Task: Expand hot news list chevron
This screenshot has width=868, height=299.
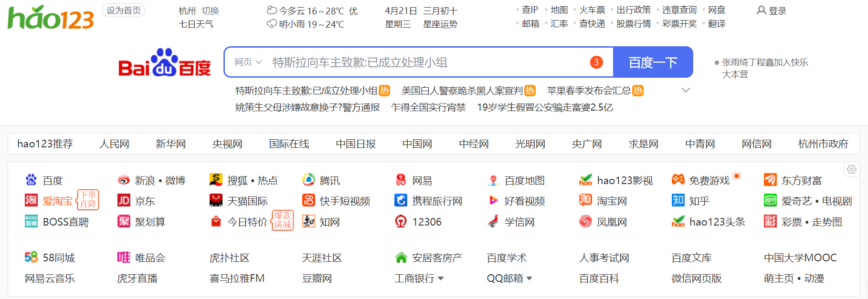Action: (686, 90)
